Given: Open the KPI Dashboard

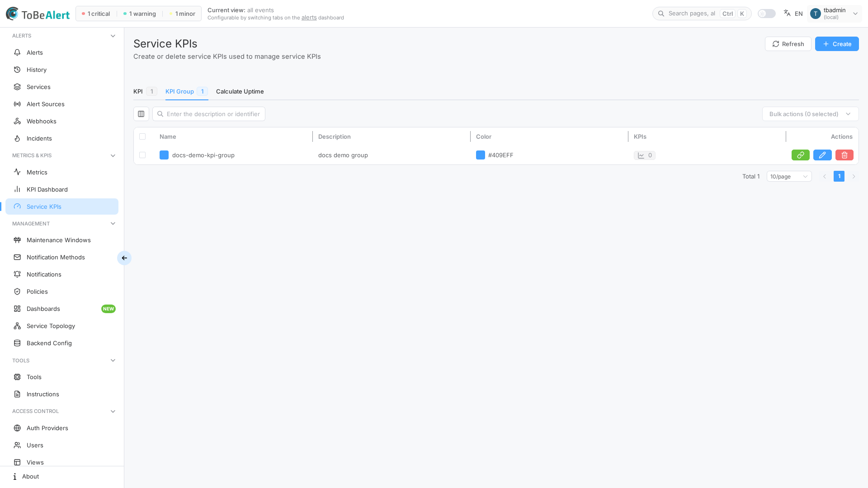Looking at the screenshot, I should 62,189.
